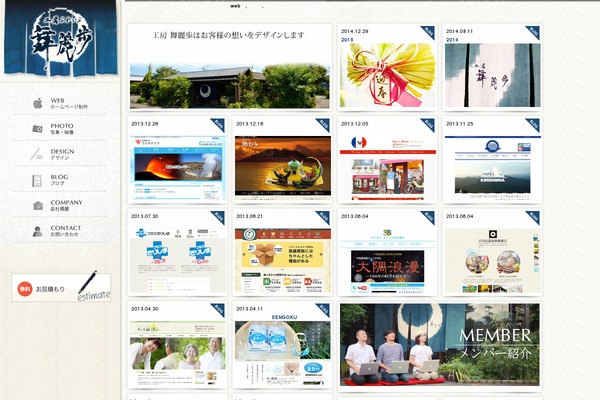Click blue corner ribbon on 2013.12.16 card
Screen dimensions: 600x400
tap(323, 124)
